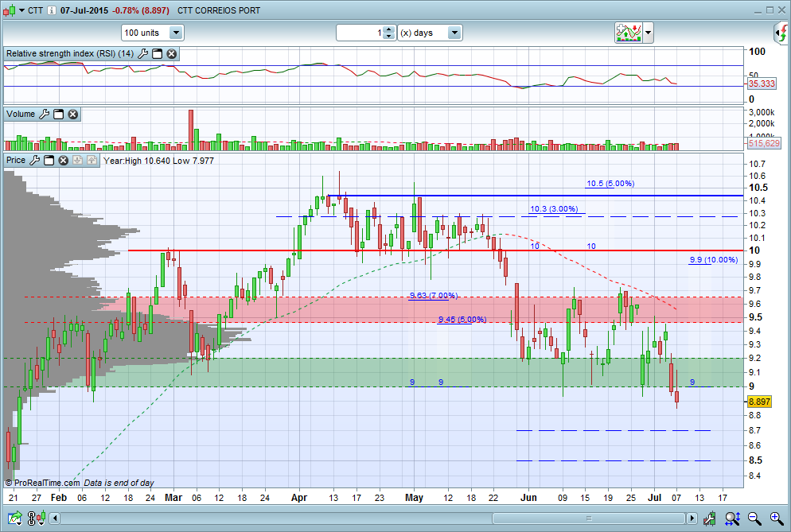Click the horizontal scrollbar thumb
Viewport: 791px width, 532px height.
(x=588, y=518)
